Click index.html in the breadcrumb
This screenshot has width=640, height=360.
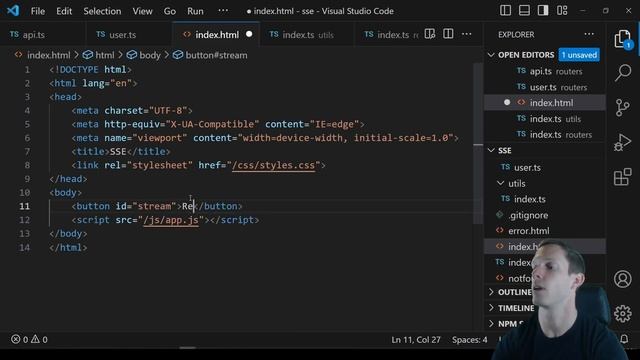[x=49, y=55]
